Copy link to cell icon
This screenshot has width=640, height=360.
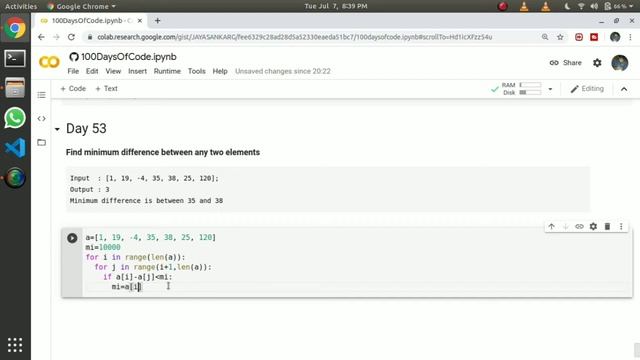579,227
